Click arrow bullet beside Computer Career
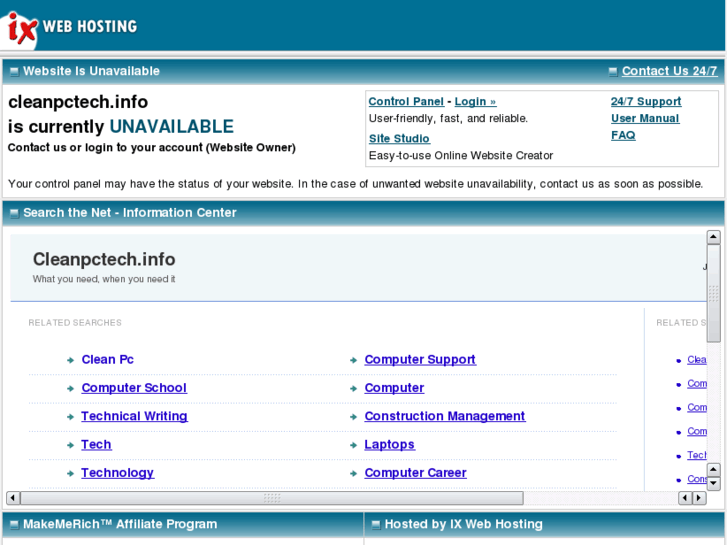727x545 pixels. (353, 474)
